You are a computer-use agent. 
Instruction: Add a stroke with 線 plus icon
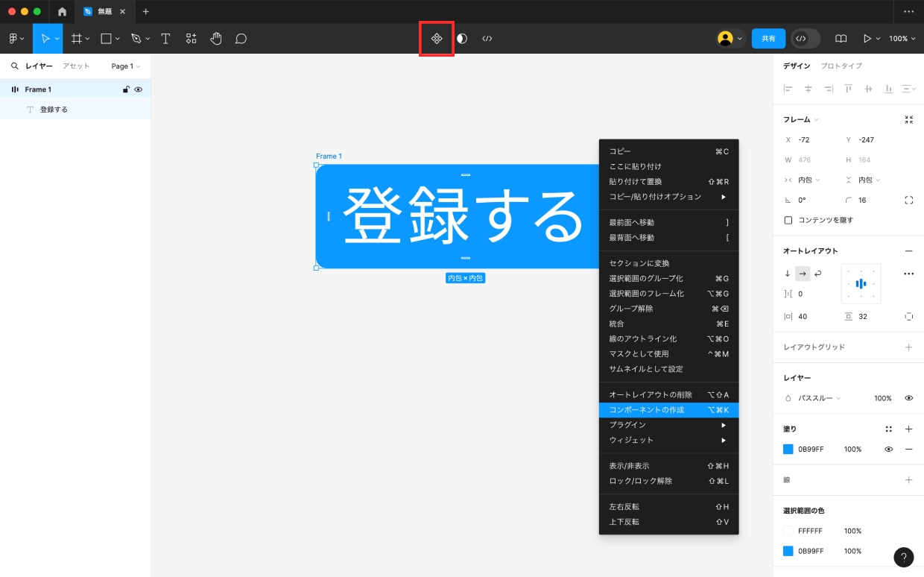tap(908, 480)
